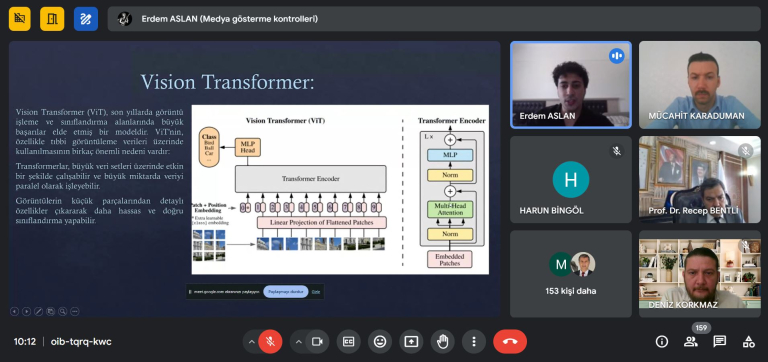Image resolution: width=768 pixels, height=362 pixels.
Task: End the call with red hang-up button
Action: tap(510, 342)
